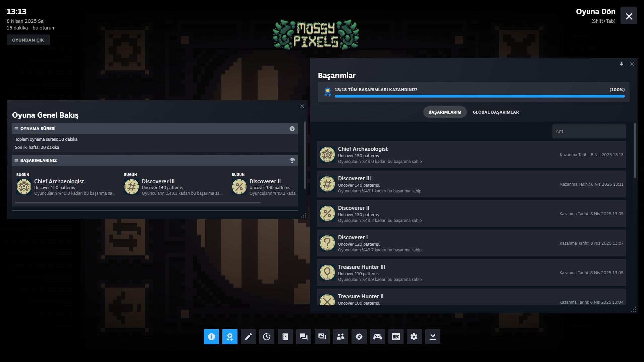Click Oyuna Dön to return to game
This screenshot has width=644, height=362.
click(x=595, y=12)
